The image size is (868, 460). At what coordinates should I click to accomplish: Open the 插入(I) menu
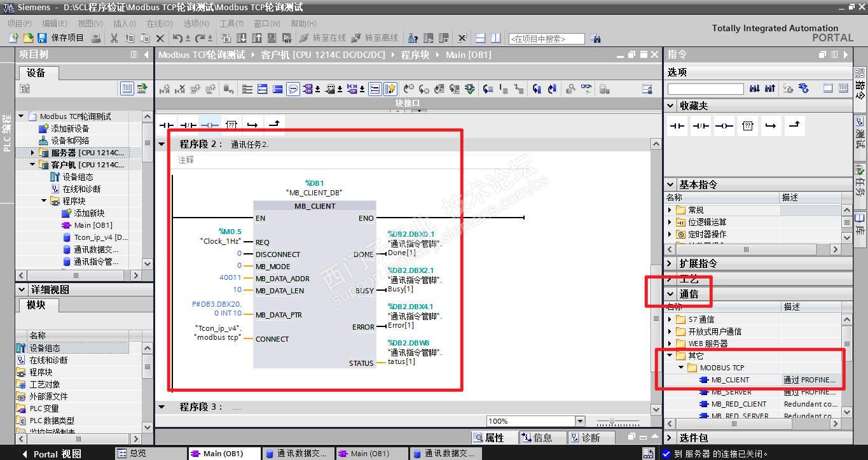pyautogui.click(x=125, y=24)
